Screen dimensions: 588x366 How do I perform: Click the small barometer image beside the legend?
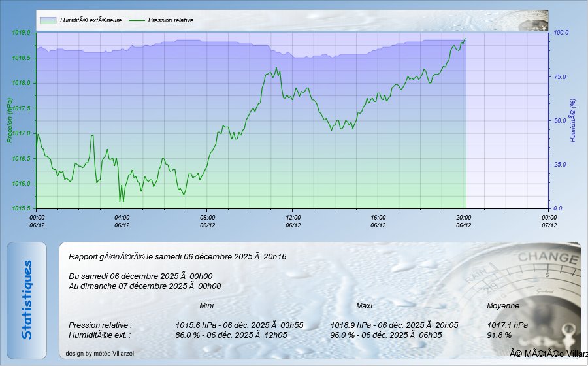pyautogui.click(x=532, y=21)
